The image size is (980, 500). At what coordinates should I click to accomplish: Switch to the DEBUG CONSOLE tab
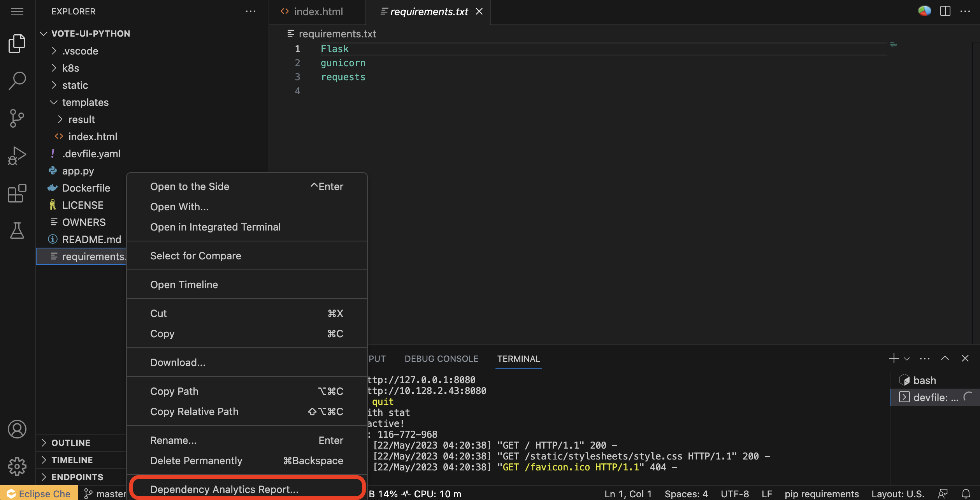pos(441,358)
